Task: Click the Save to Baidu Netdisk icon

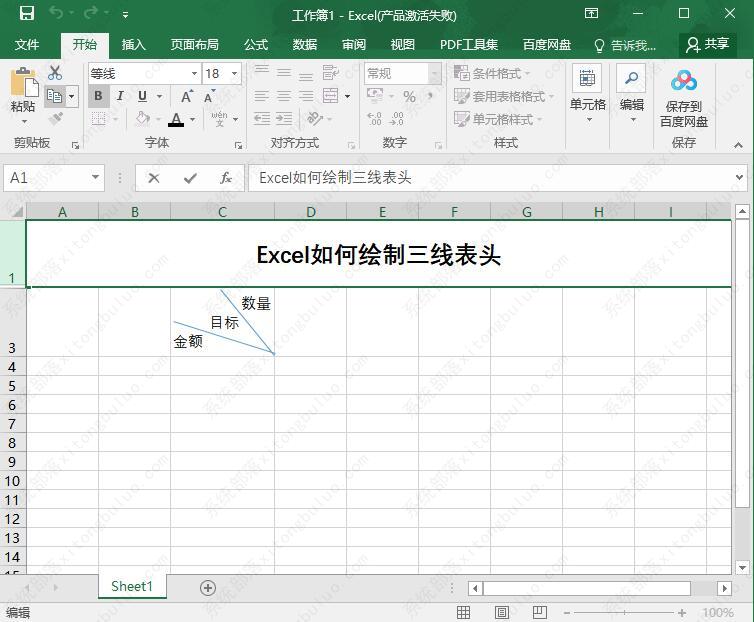Action: click(x=683, y=82)
